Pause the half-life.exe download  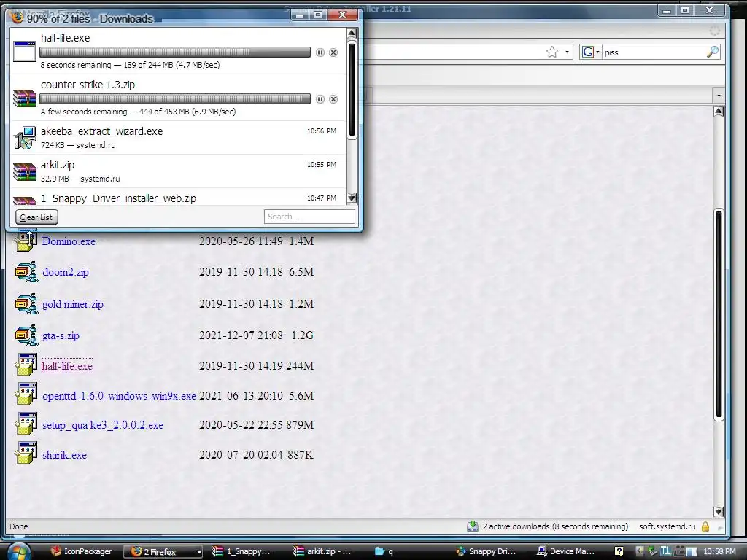pos(320,52)
